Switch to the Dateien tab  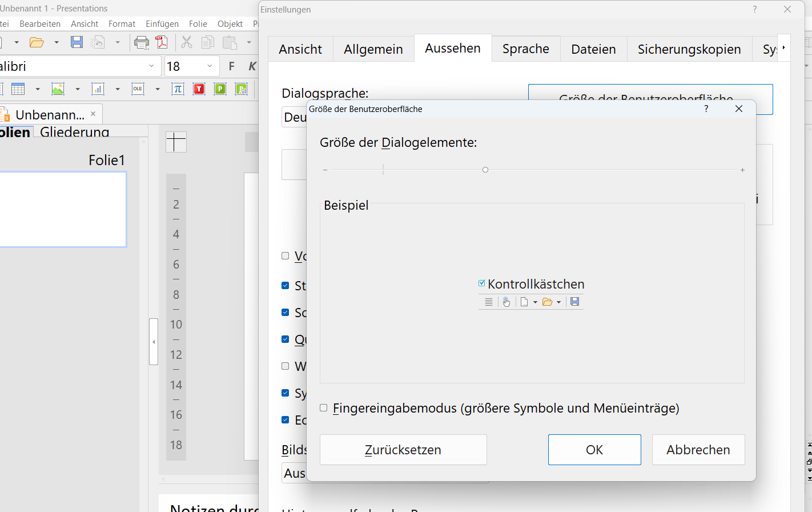point(593,49)
